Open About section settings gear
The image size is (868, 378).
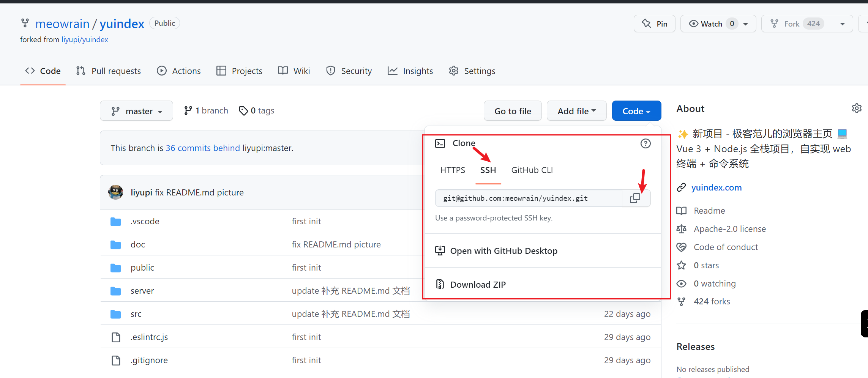click(x=856, y=109)
